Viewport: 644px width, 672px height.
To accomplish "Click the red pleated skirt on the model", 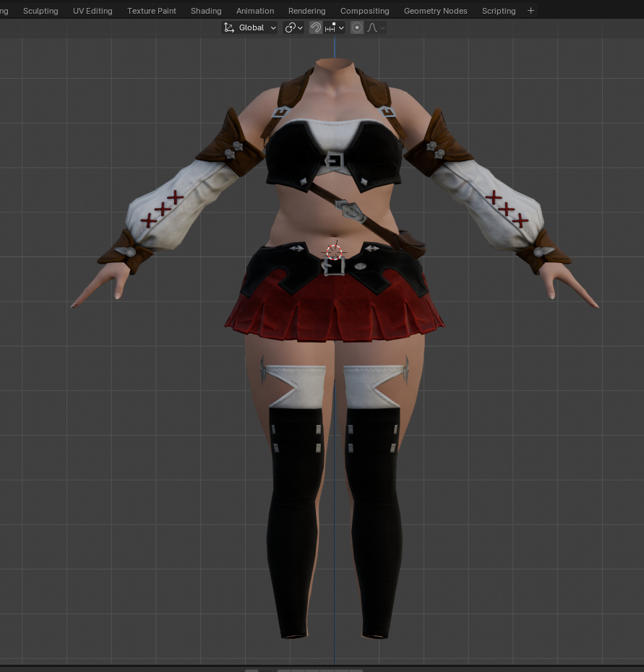I will coord(334,311).
